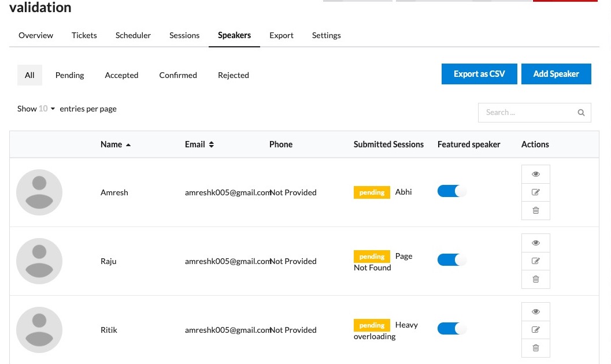Image resolution: width=611 pixels, height=364 pixels.
Task: Turn off featured speaker for Ritik
Action: 451,329
